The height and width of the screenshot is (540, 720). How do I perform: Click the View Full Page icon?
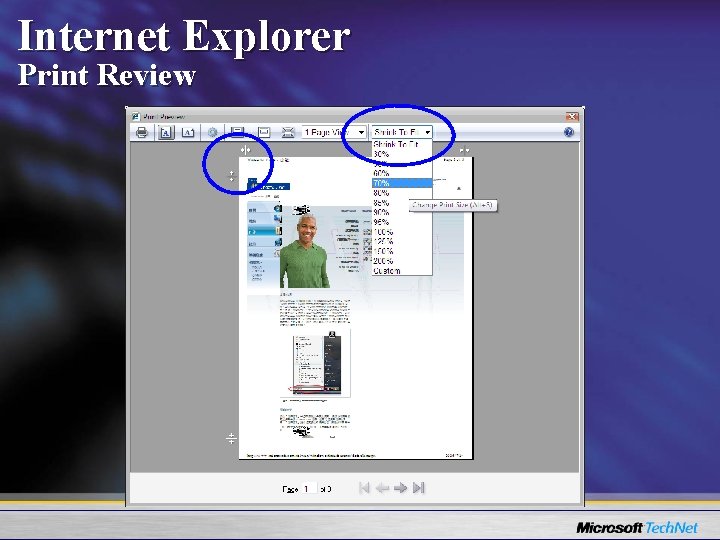click(288, 133)
